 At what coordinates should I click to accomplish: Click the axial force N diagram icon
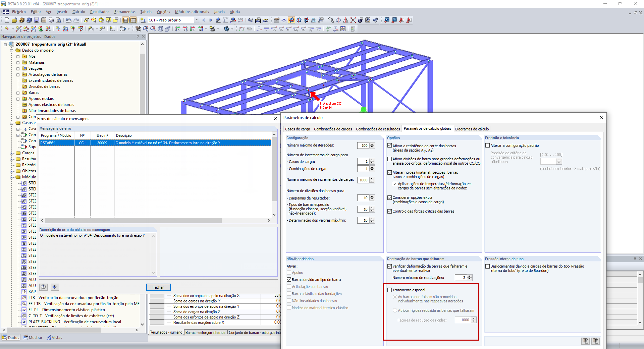266,29
